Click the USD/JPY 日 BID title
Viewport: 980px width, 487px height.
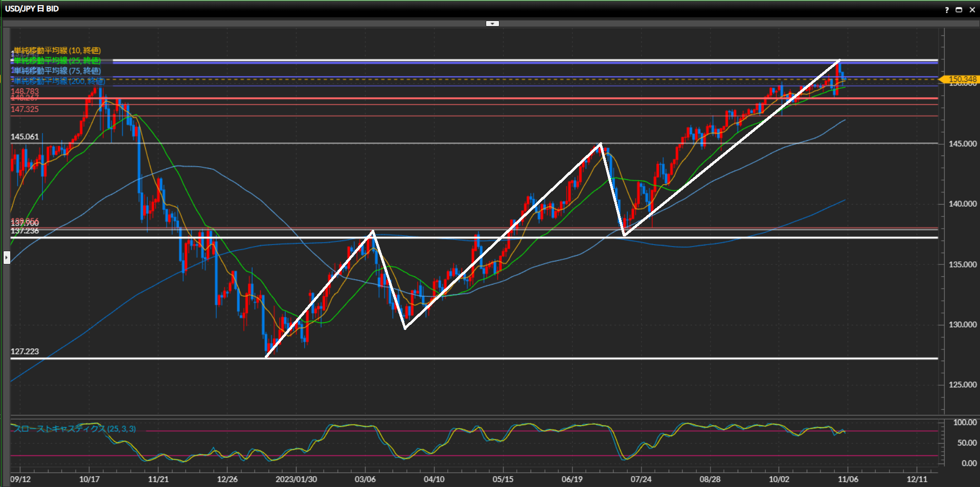click(32, 9)
